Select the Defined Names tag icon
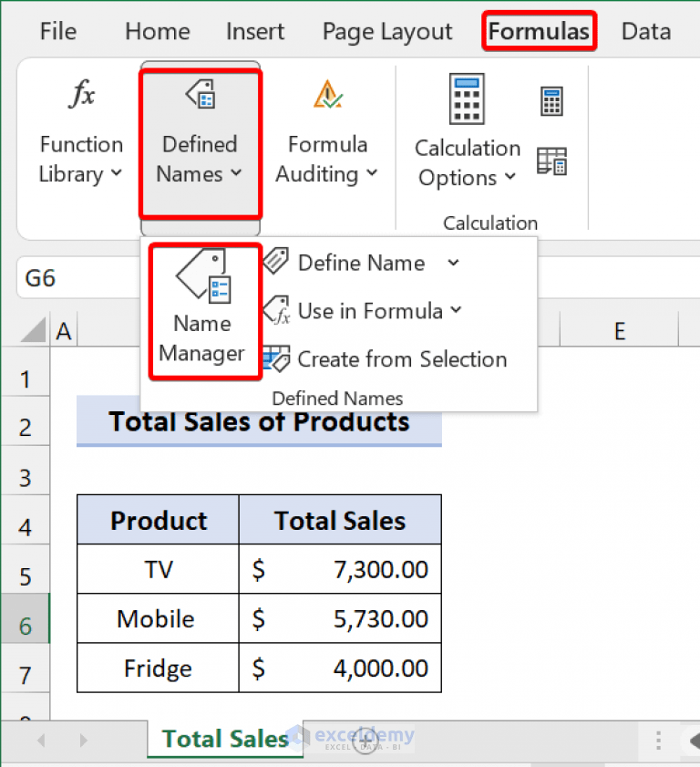This screenshot has height=767, width=700. point(200,92)
